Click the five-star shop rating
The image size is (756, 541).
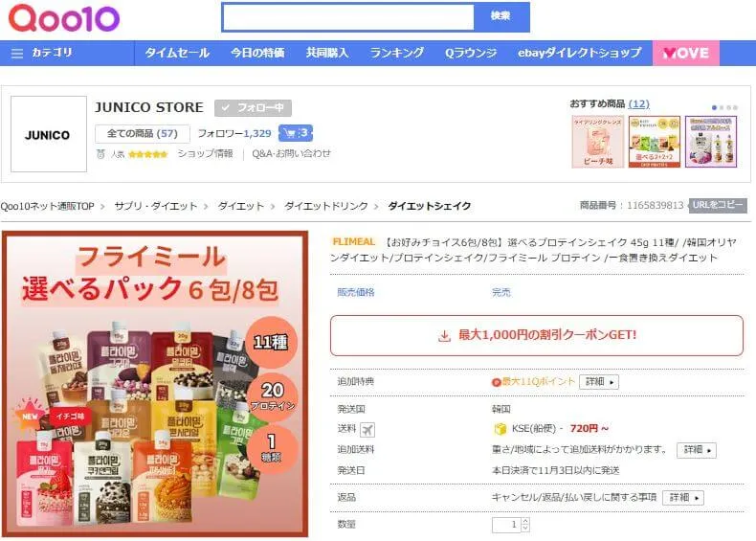click(148, 154)
